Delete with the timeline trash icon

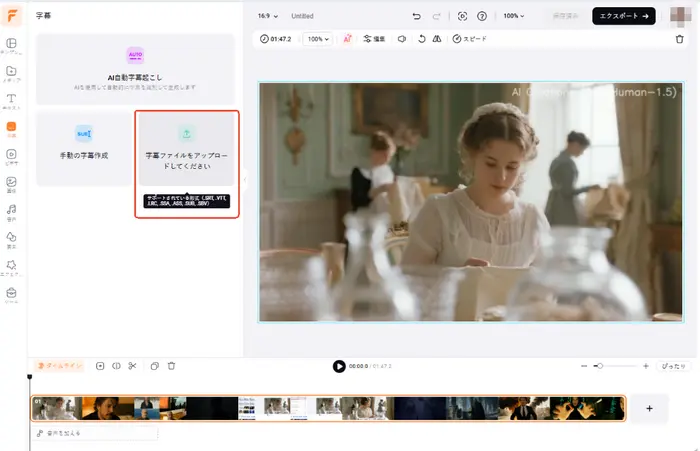click(x=171, y=366)
